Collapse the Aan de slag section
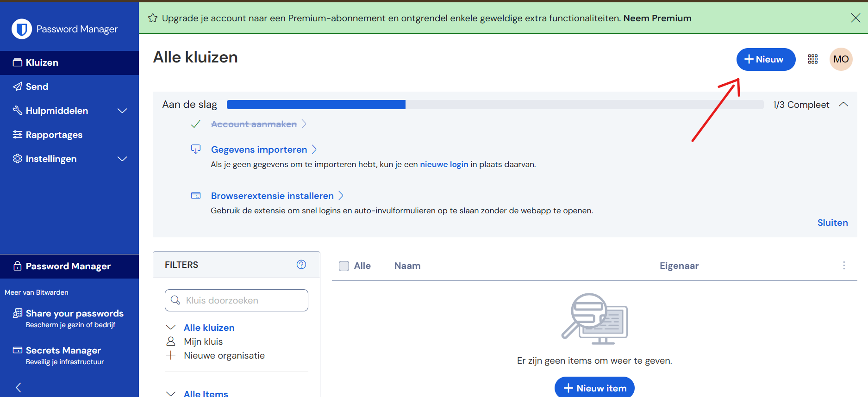This screenshot has height=397, width=868. pos(843,105)
